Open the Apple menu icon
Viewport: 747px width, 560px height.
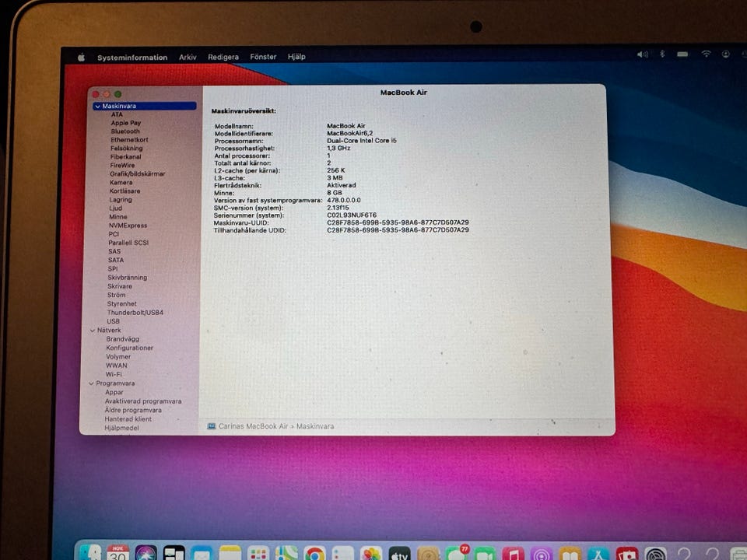pos(81,57)
